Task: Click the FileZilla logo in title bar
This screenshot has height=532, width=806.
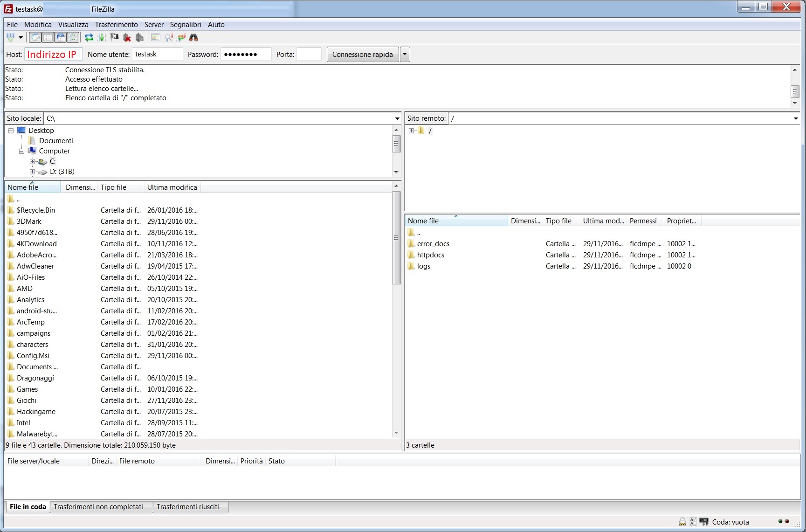Action: tap(8, 8)
